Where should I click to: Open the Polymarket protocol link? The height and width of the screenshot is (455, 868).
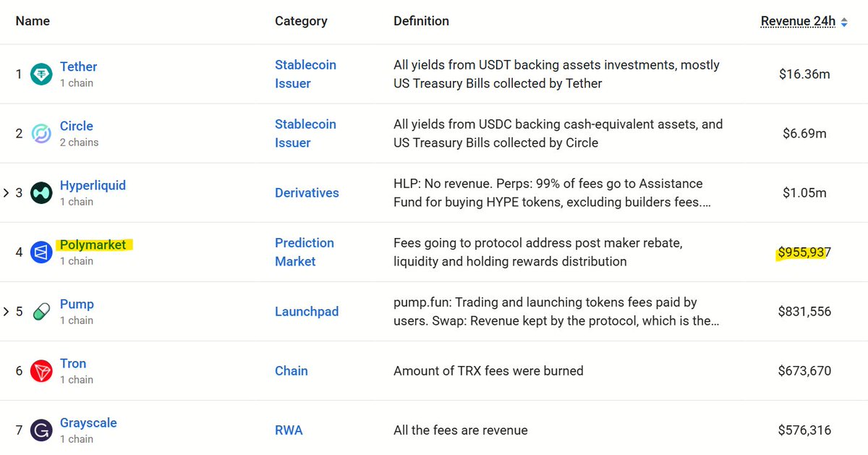pos(93,244)
